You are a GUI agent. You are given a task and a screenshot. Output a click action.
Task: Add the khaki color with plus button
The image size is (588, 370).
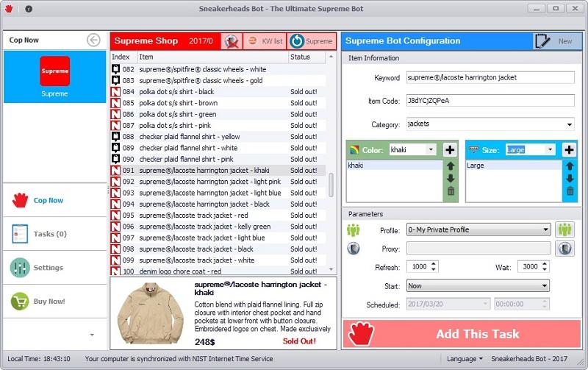(x=450, y=150)
